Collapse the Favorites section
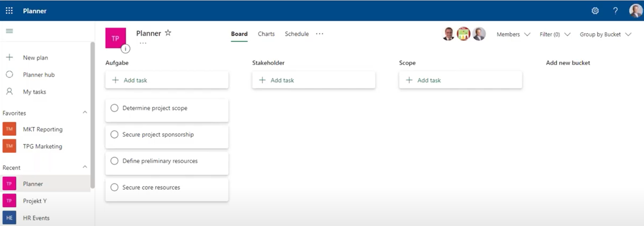The height and width of the screenshot is (226, 644). [x=85, y=112]
